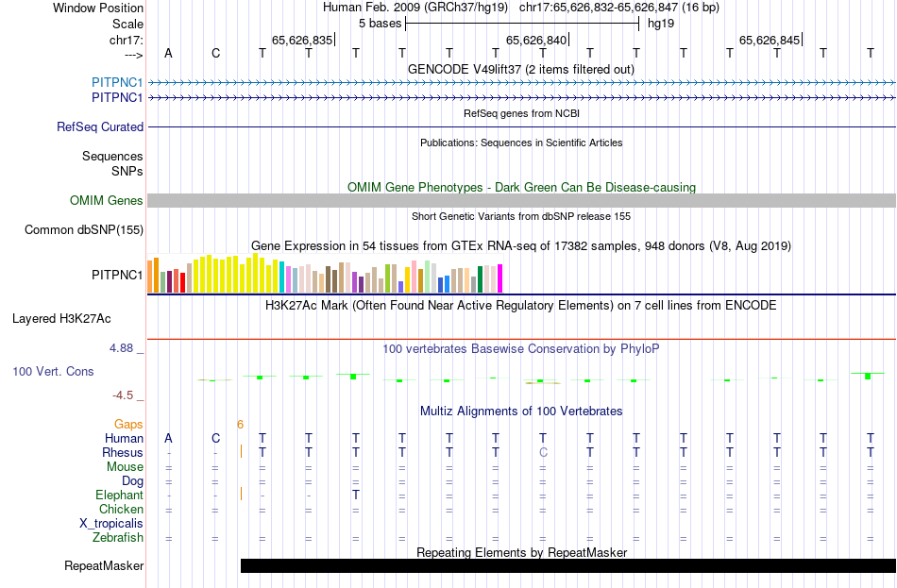Click the C base in the top sequence row
Image resolution: width=897 pixels, height=588 pixels.
[x=215, y=53]
